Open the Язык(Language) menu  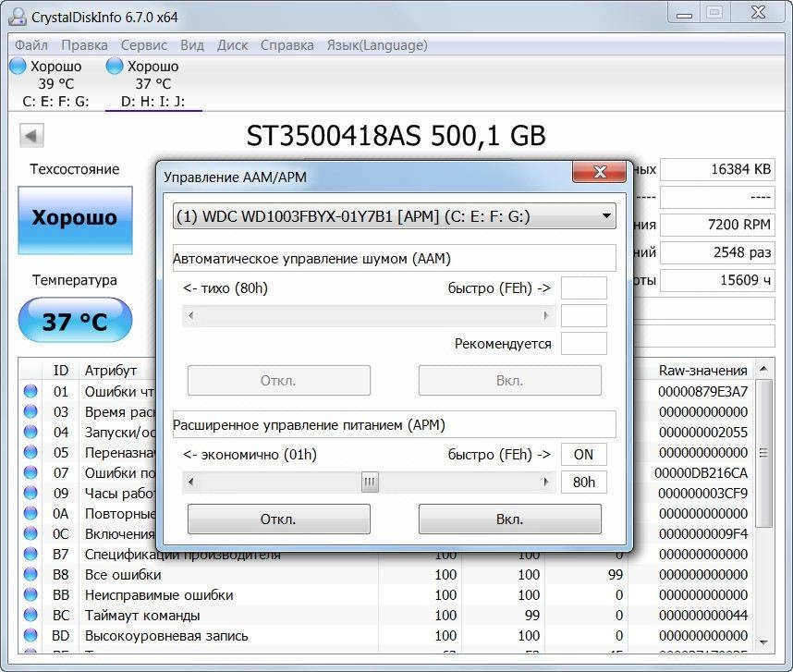377,45
